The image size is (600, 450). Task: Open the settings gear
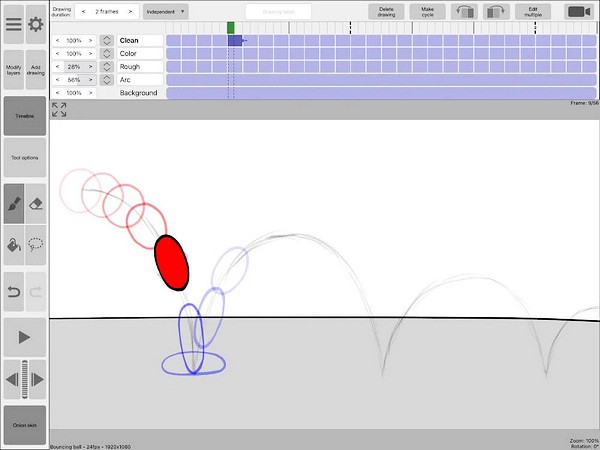coord(36,24)
